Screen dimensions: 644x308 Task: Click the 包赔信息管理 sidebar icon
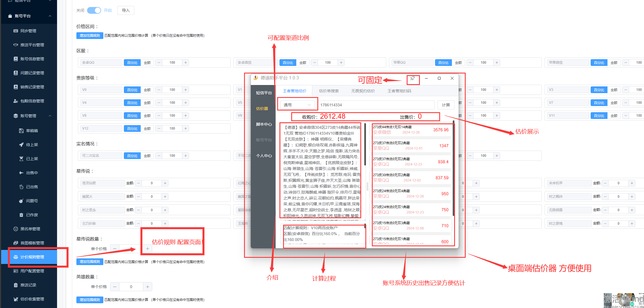16,101
